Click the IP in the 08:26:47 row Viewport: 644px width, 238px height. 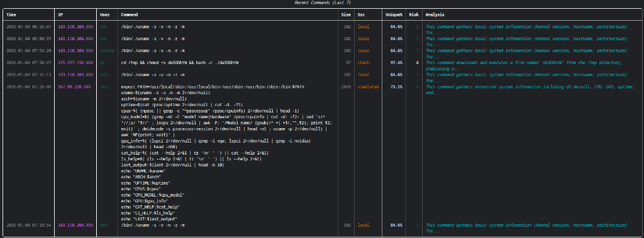(x=75, y=26)
